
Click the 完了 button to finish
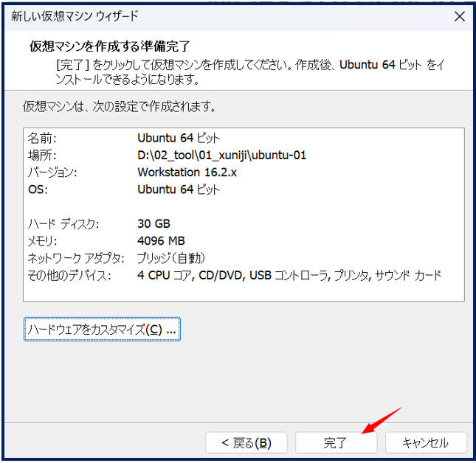pyautogui.click(x=336, y=442)
